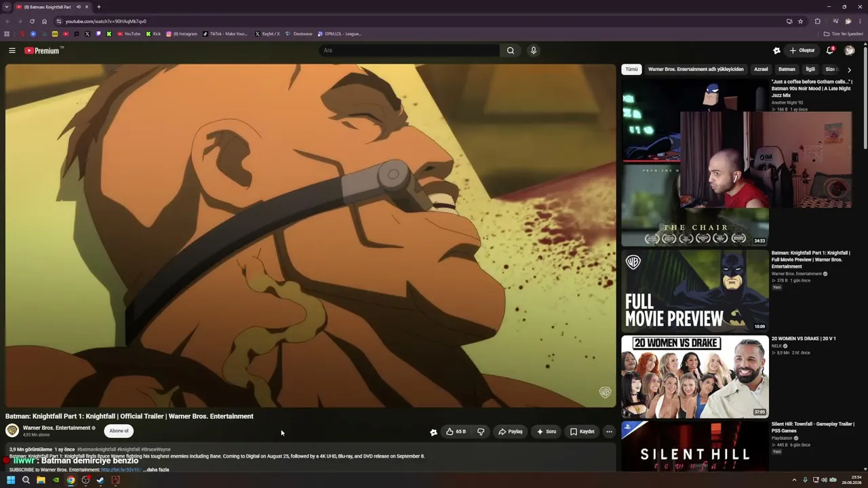Select the 'Azrael' filter chip

click(761, 69)
